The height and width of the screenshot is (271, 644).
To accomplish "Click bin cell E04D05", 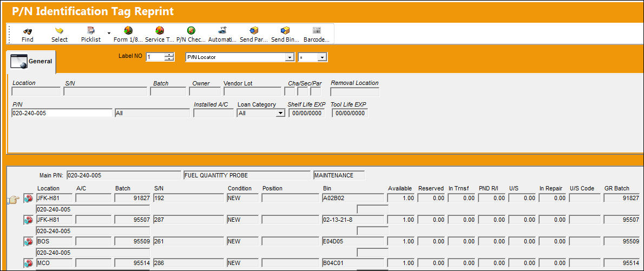I will tap(353, 241).
